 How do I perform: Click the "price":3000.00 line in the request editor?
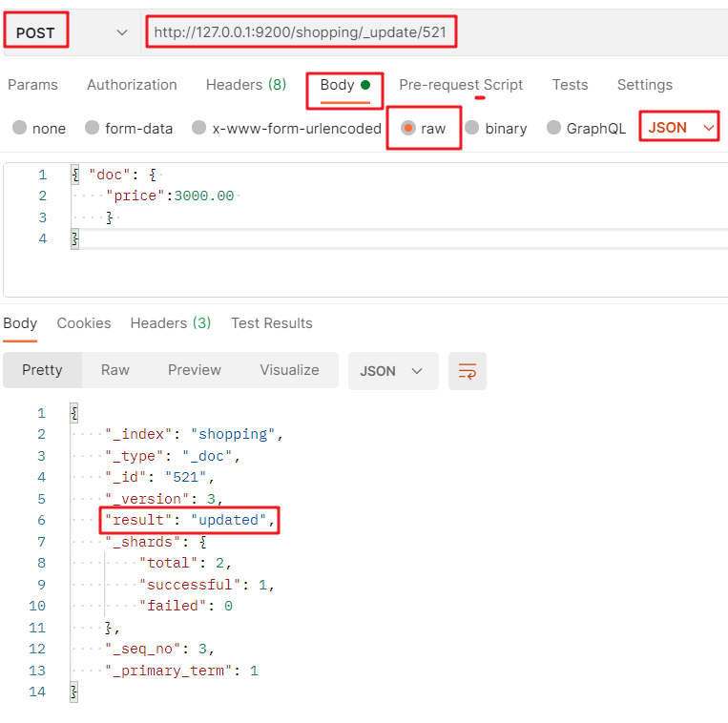coord(170,196)
